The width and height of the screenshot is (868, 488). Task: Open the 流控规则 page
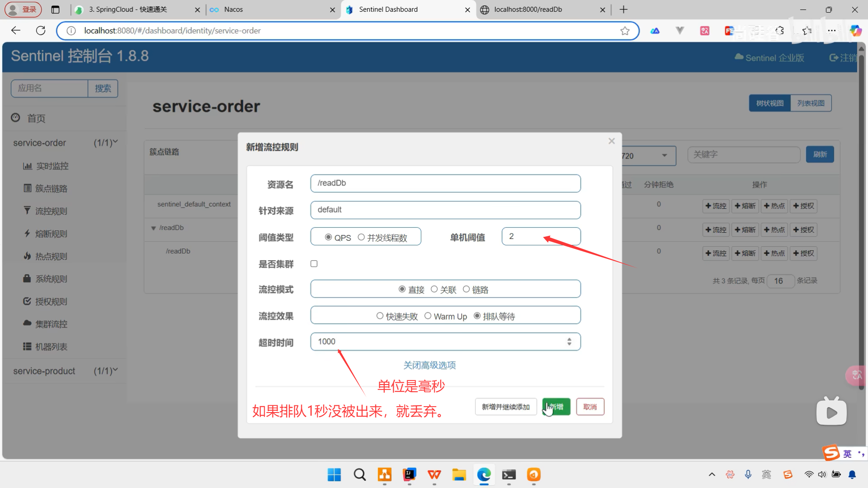click(x=51, y=211)
